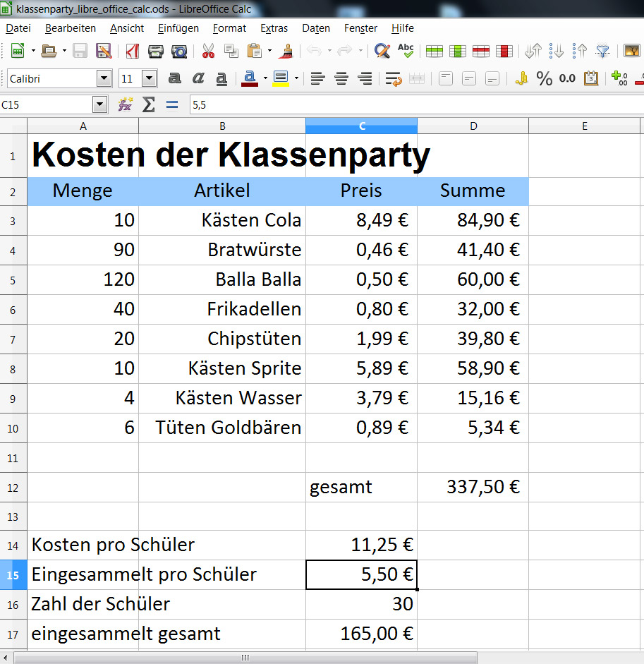Open the Einfügen menu
Viewport: 644px width, 664px height.
[x=178, y=28]
